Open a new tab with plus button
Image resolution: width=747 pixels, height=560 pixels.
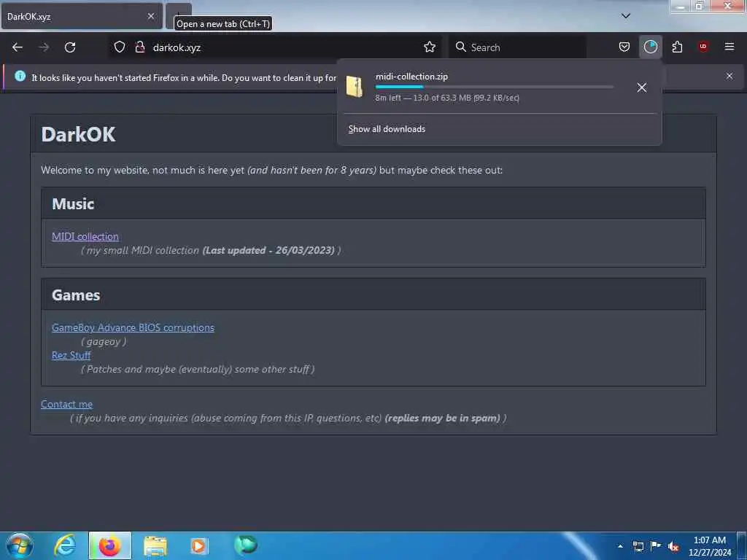coord(178,16)
